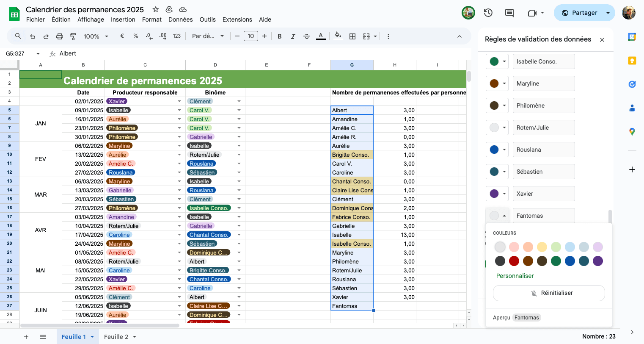Star the document title
The image size is (644, 344).
(x=156, y=9)
